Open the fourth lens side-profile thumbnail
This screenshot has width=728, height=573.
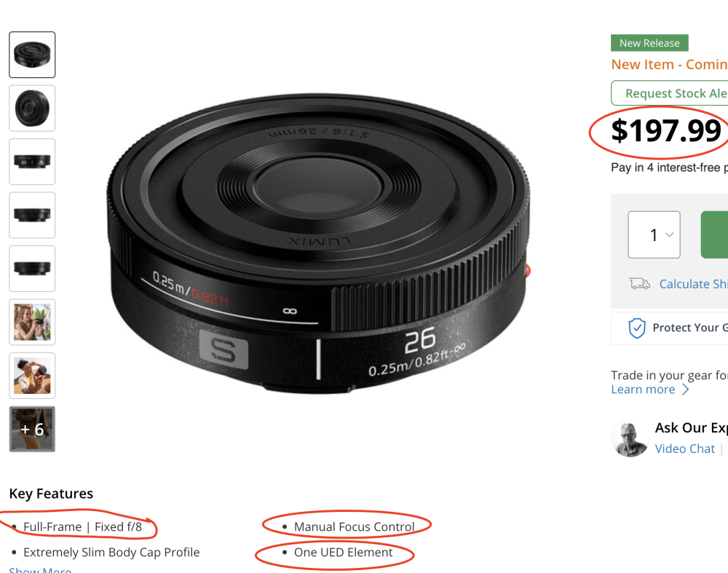pyautogui.click(x=32, y=215)
